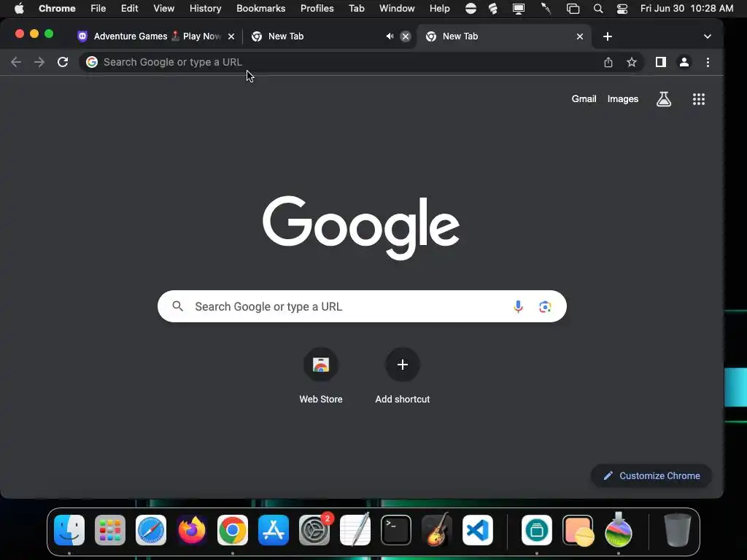Open Chrome three-dot menu
This screenshot has width=747, height=560.
point(708,62)
